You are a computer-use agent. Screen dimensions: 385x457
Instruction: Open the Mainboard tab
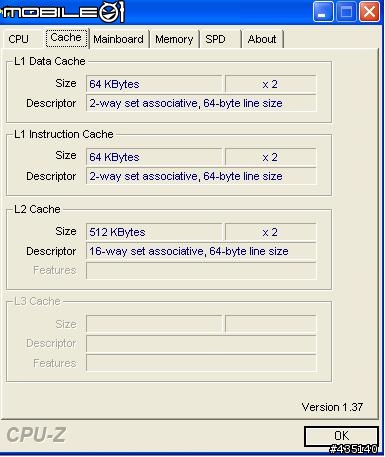point(118,39)
